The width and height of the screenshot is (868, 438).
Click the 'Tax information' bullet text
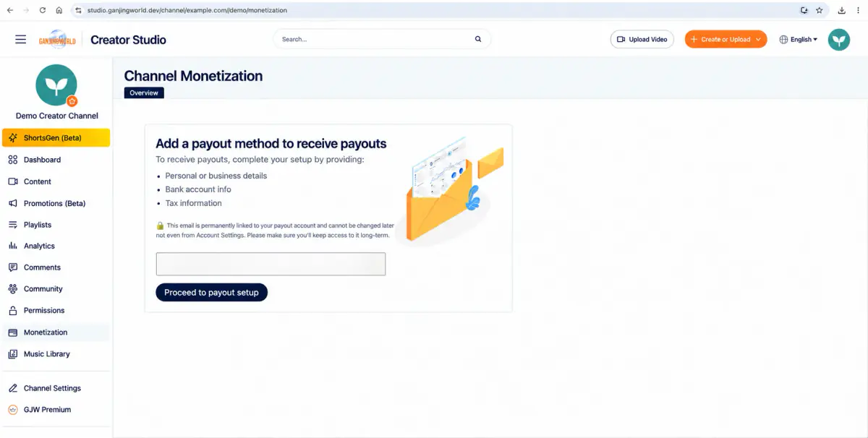(x=193, y=203)
